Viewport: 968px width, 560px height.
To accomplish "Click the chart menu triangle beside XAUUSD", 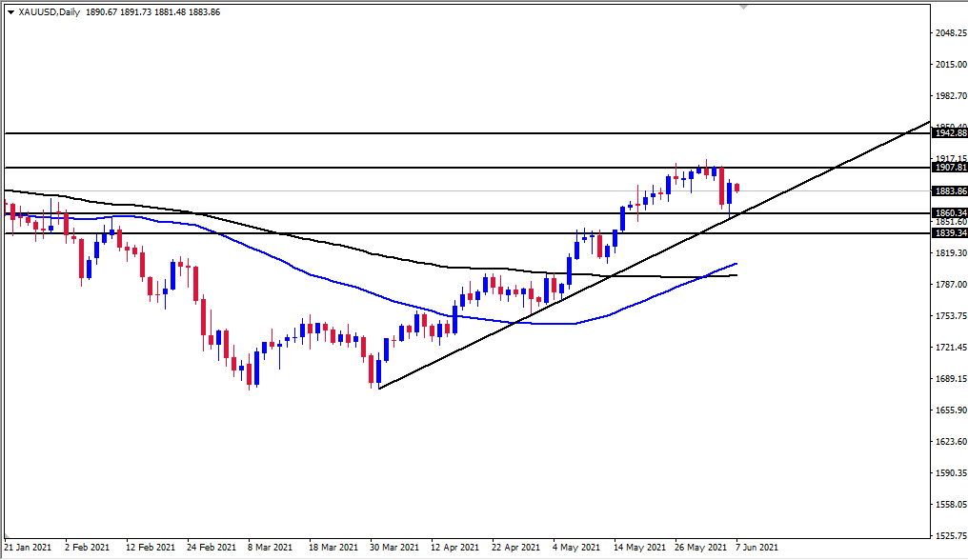I will coord(10,12).
